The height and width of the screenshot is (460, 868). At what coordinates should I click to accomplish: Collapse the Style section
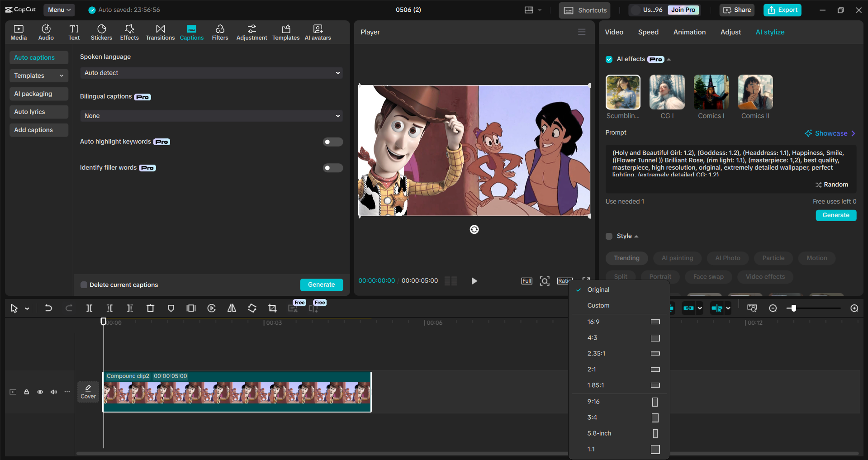636,236
